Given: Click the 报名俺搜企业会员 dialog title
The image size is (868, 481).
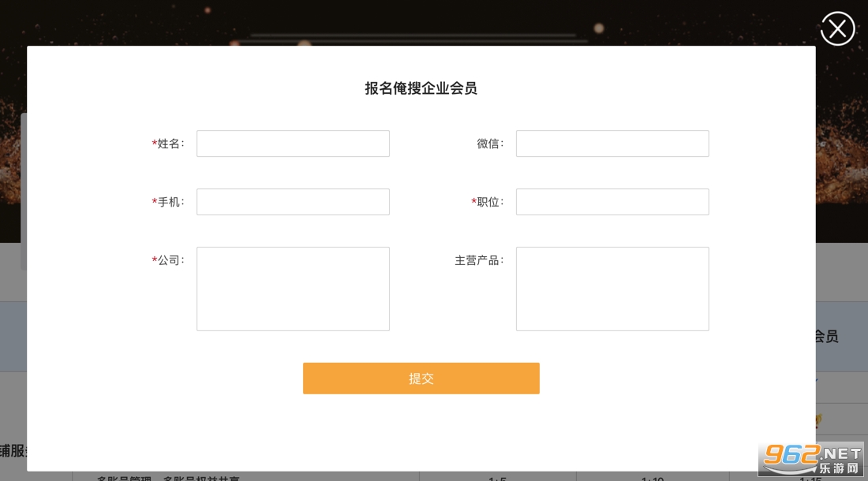Looking at the screenshot, I should [x=421, y=88].
